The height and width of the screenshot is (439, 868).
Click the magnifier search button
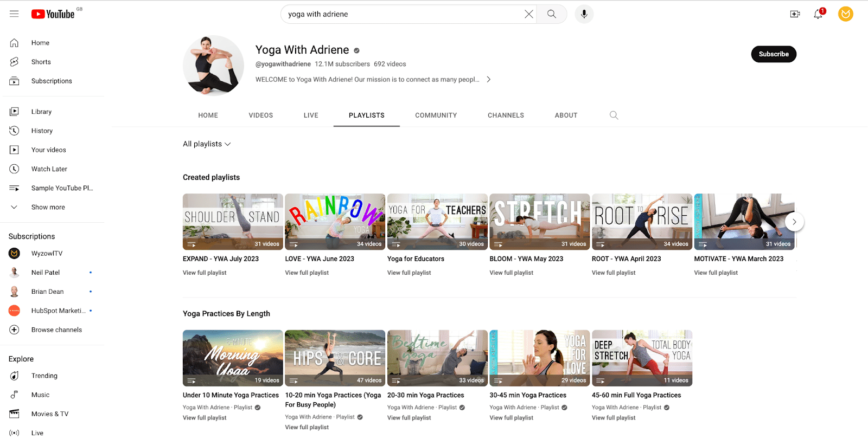[x=552, y=14]
